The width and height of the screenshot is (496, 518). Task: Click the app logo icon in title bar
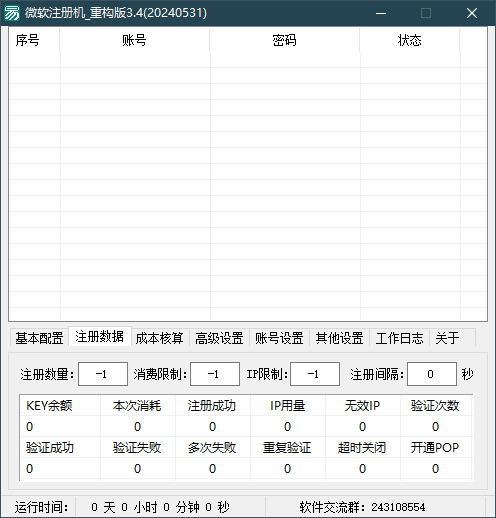(12, 13)
